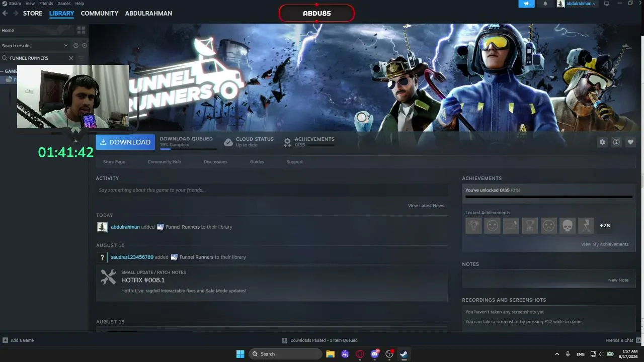
Task: Show hidden system tray icons
Action: pos(557,354)
